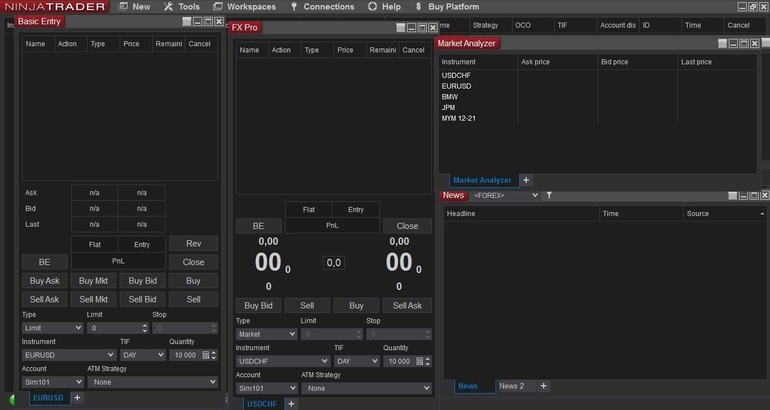Open the Sim101 account dropdown in Basic Entry

tap(52, 382)
